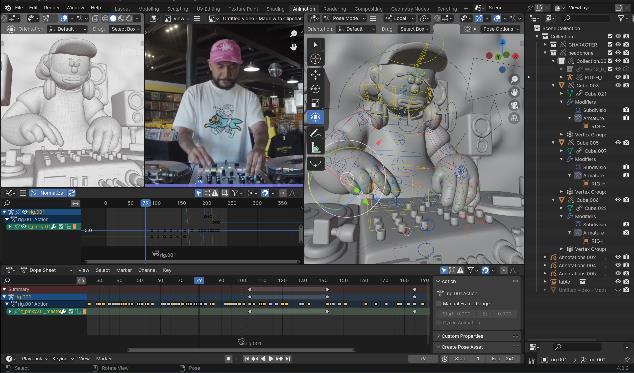
Task: Open the File menu in the top bar
Action: point(19,8)
